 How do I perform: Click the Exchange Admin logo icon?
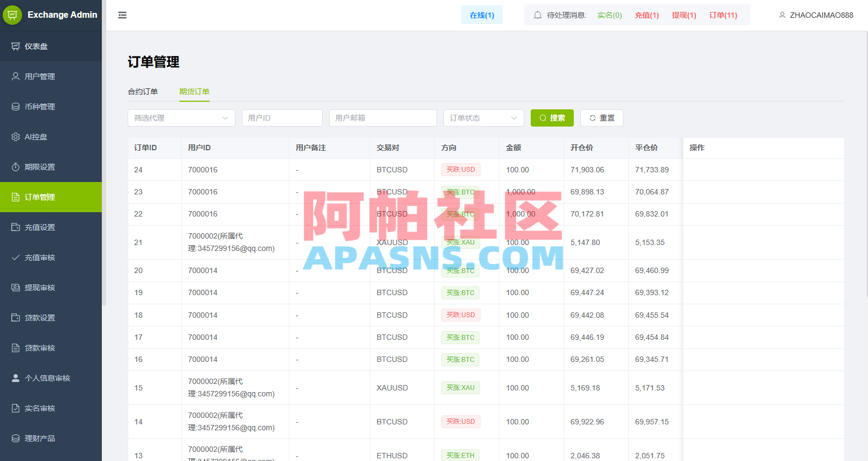click(12, 15)
